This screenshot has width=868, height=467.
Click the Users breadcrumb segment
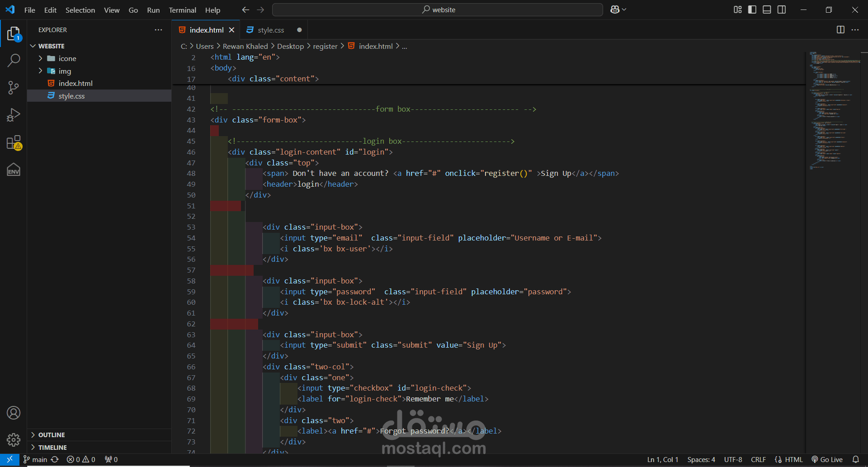point(204,46)
